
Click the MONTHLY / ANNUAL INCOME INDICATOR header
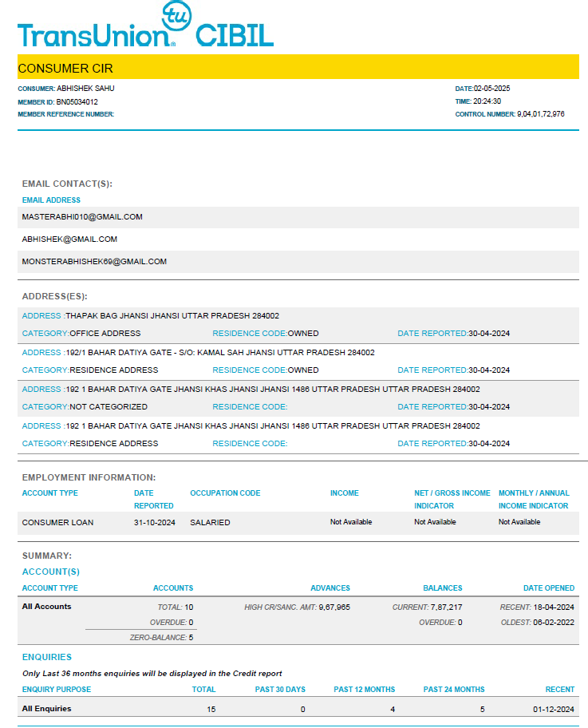pos(534,499)
